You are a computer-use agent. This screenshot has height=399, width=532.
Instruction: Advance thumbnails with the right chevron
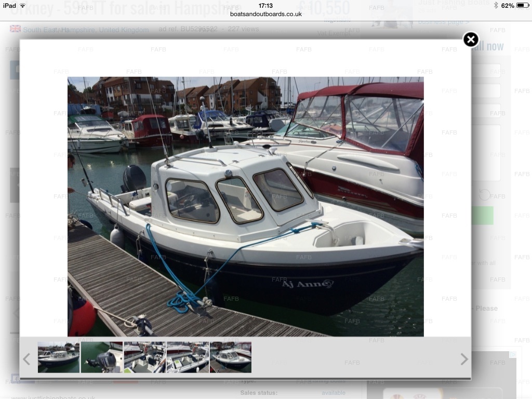pos(464,358)
